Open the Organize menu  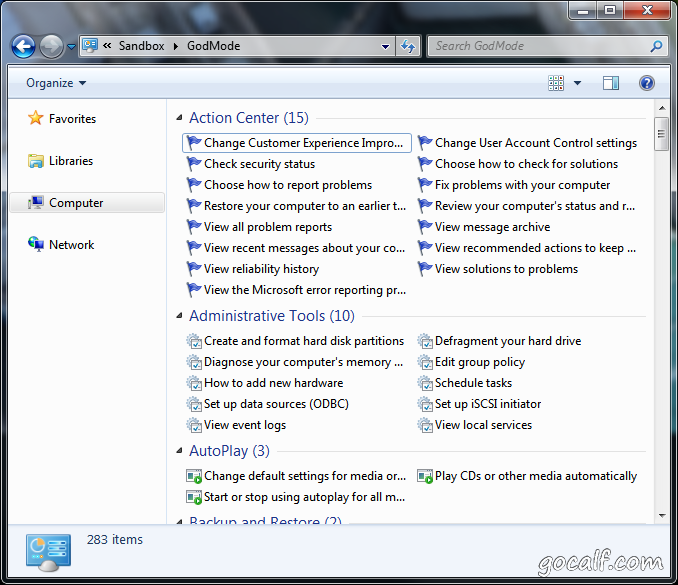(56, 83)
